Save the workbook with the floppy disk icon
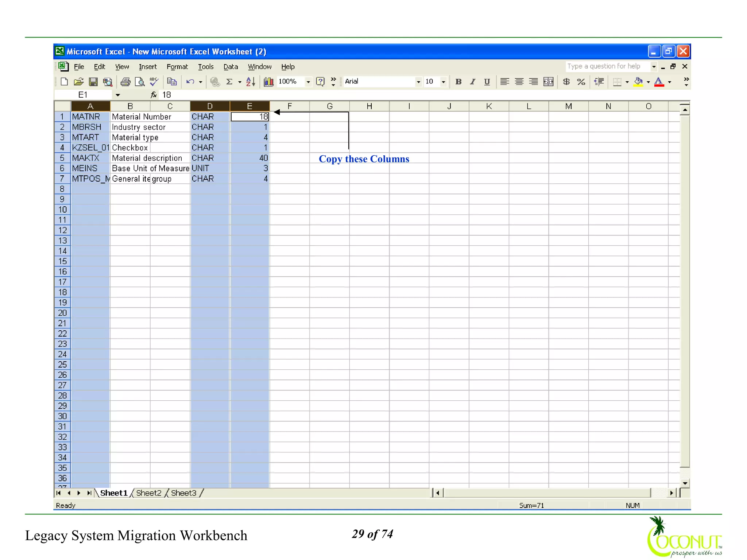Screen dimensions: 747x560 click(93, 82)
